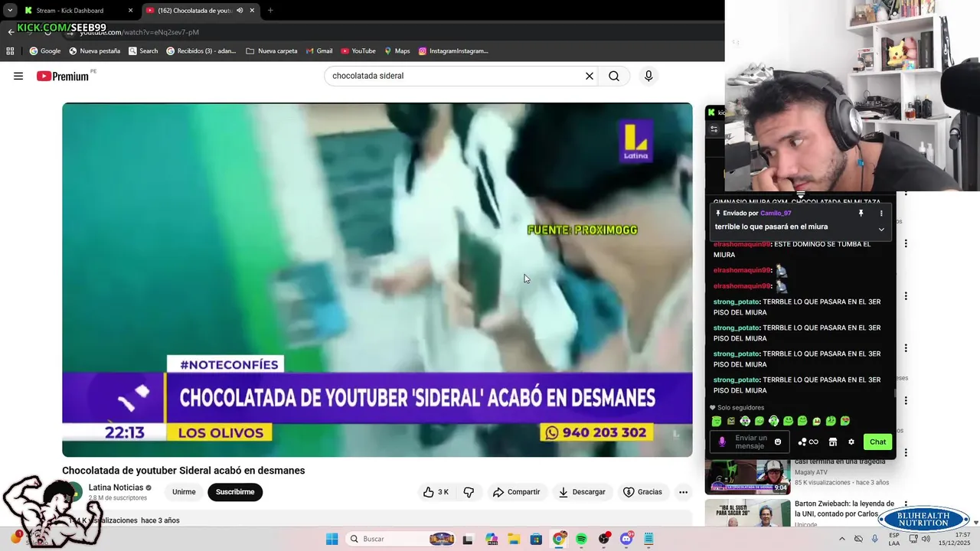
Task: Open options for Barton Zwiebach video
Action: pos(906,504)
